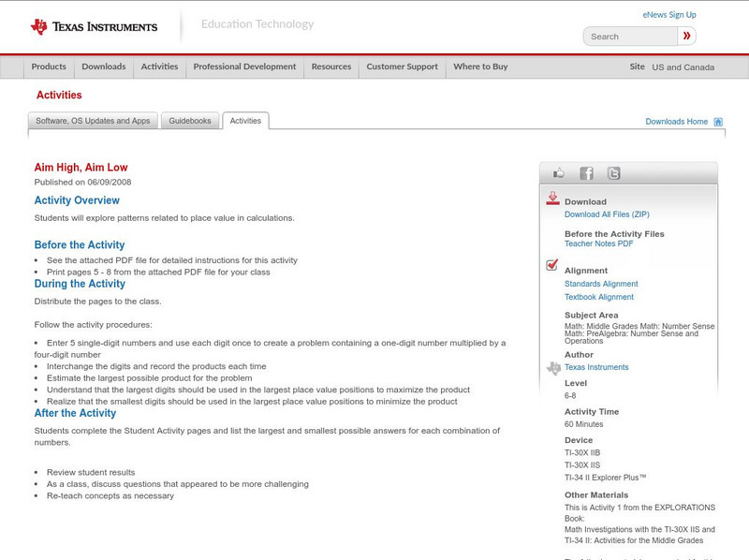The width and height of the screenshot is (749, 560).
Task: Click the thumbs-up recommend icon
Action: pos(558,173)
